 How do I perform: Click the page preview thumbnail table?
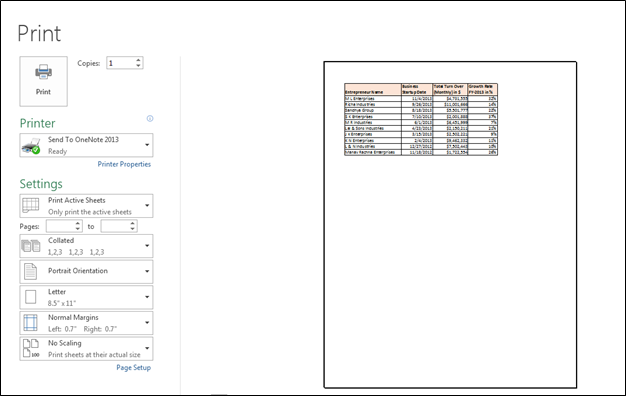click(421, 119)
